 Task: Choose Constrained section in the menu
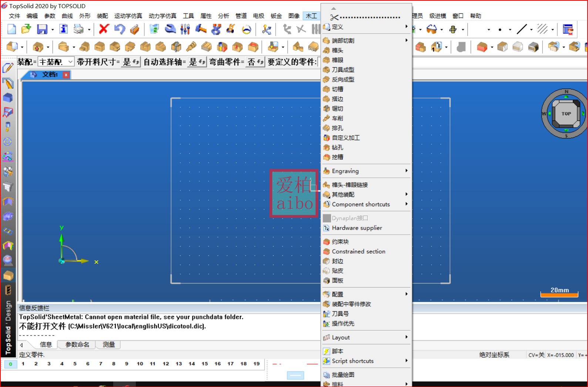[x=366, y=251]
